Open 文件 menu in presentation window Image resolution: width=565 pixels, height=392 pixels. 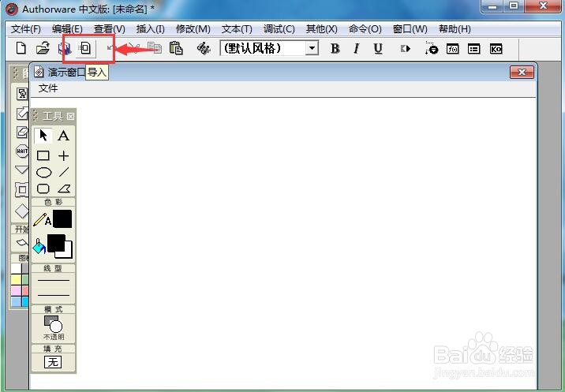(48, 88)
